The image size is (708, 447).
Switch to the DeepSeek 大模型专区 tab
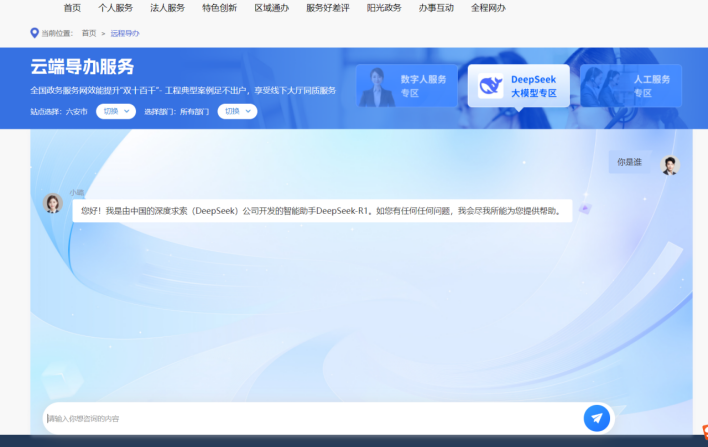519,86
